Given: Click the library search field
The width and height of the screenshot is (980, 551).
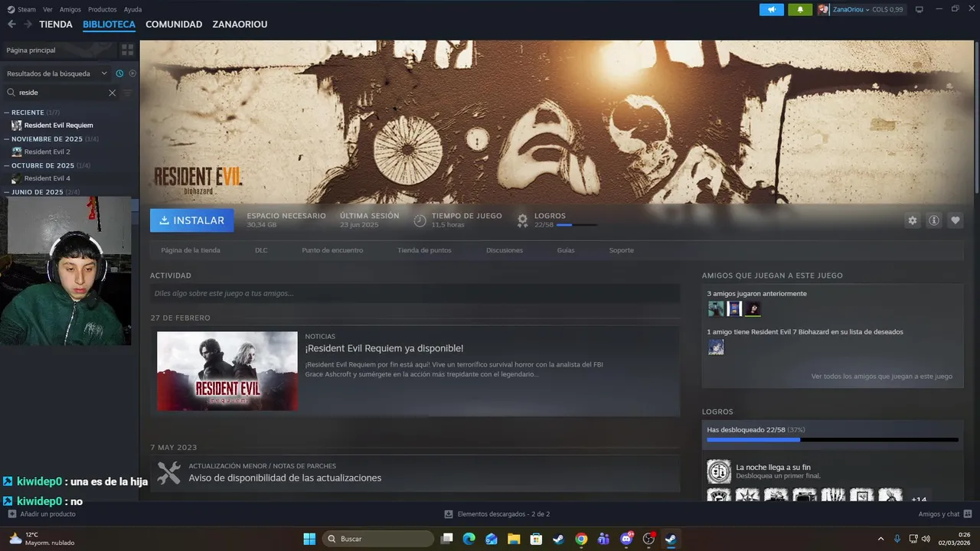Looking at the screenshot, I should (x=61, y=93).
